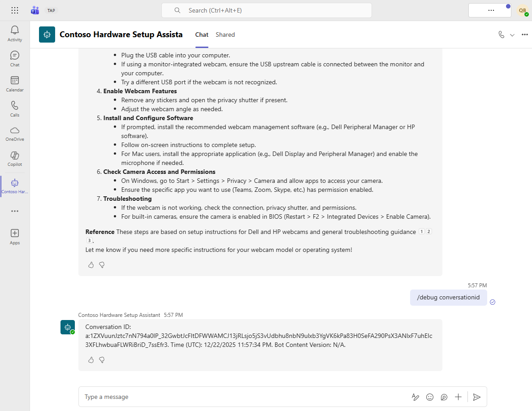Thumbs down the webcam setup reply
The height and width of the screenshot is (411, 532).
point(102,265)
